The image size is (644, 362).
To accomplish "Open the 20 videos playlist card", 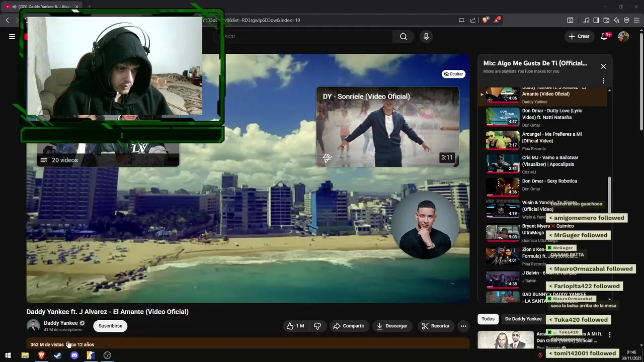I will point(108,155).
